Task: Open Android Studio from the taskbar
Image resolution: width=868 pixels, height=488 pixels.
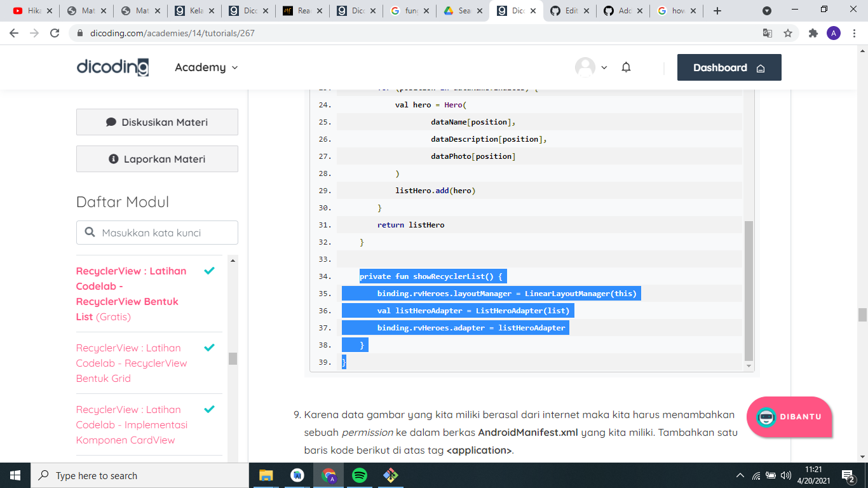Action: click(x=297, y=475)
